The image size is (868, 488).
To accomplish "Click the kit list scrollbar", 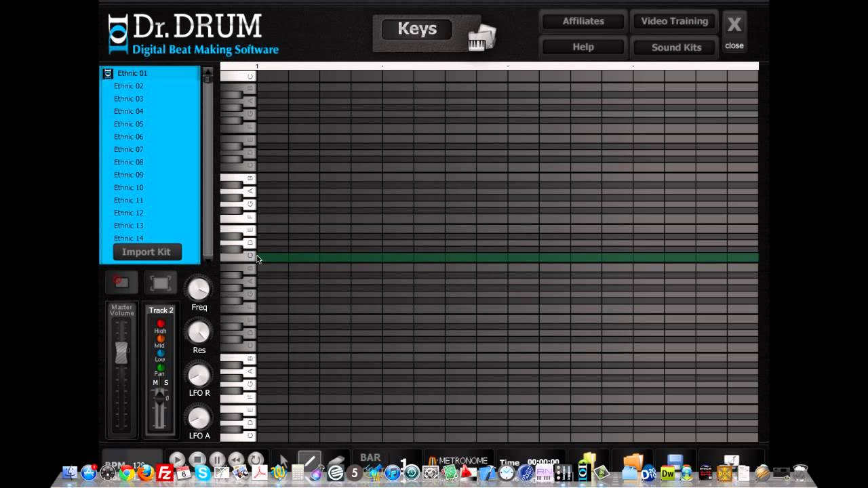I will pyautogui.click(x=208, y=165).
